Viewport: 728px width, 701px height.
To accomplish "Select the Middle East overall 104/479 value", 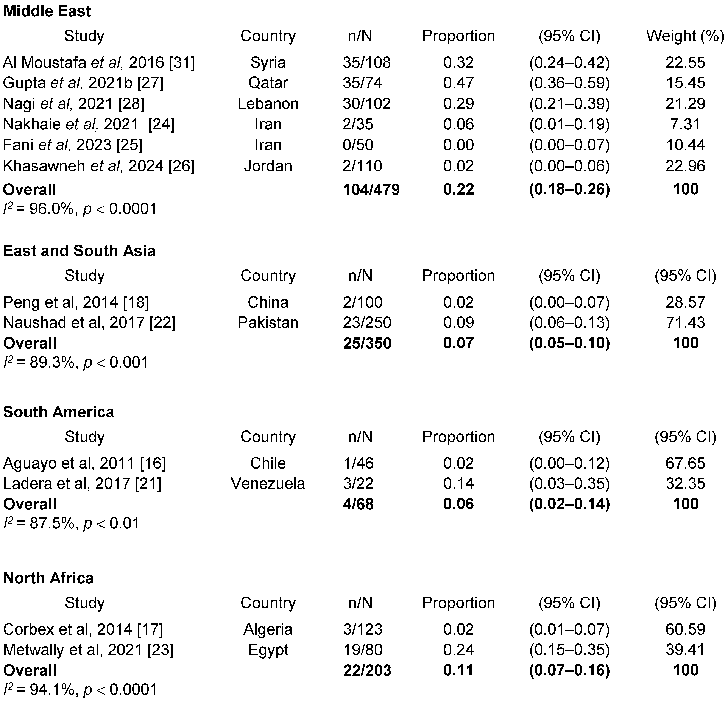I will pyautogui.click(x=371, y=189).
